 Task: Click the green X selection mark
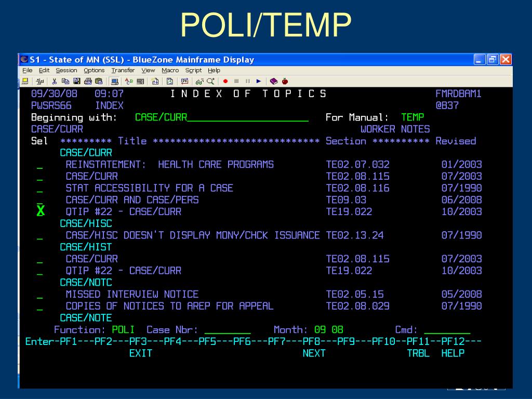(41, 211)
